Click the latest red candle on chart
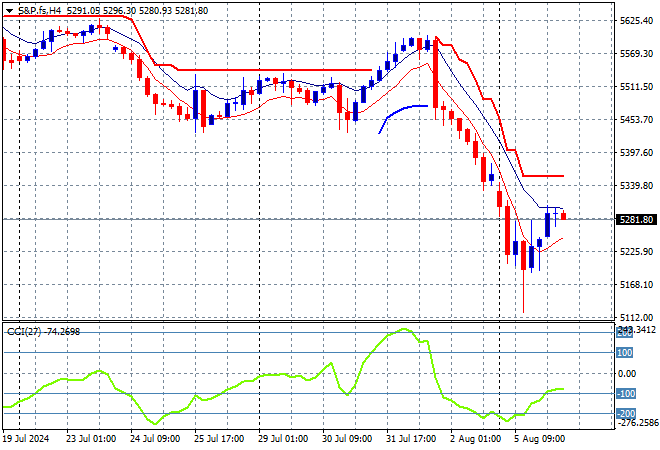 tap(563, 215)
